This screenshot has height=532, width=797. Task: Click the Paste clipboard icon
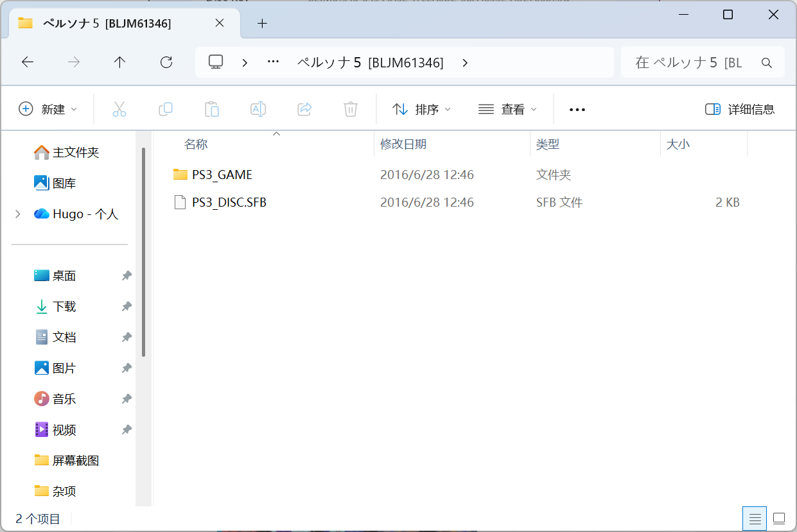(x=212, y=109)
